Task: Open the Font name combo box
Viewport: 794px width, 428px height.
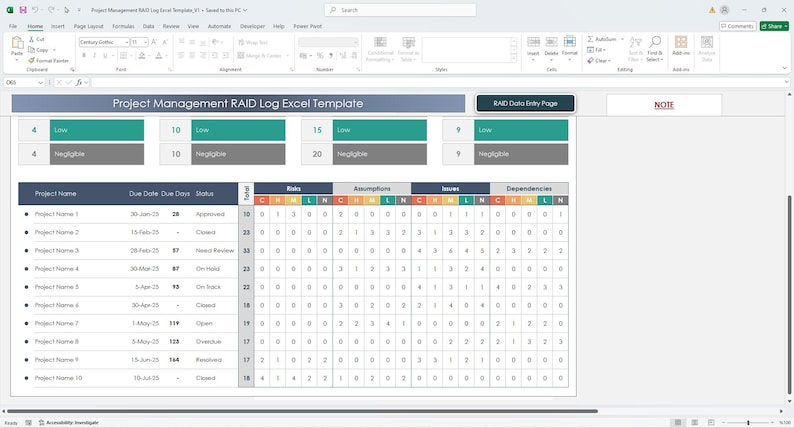Action: coord(104,42)
